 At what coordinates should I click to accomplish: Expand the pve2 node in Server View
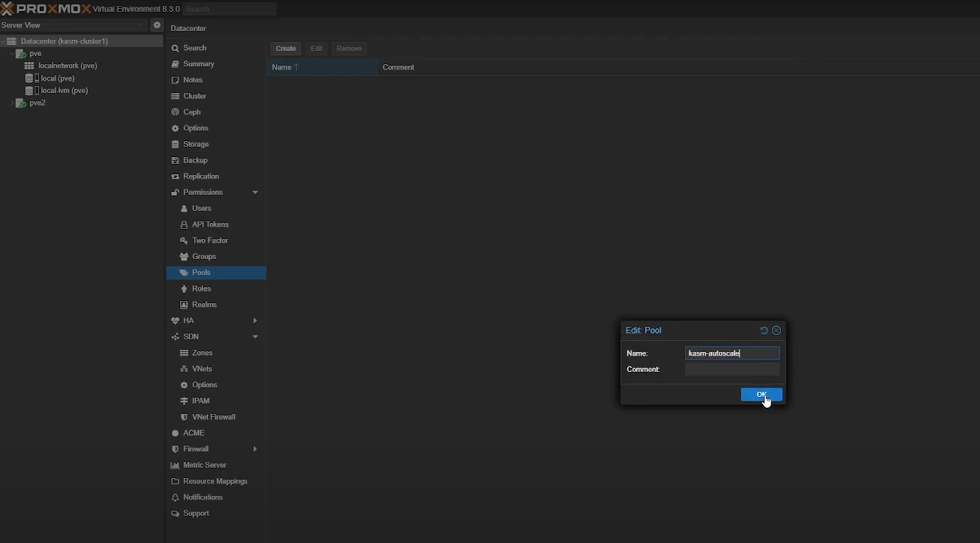pos(11,103)
